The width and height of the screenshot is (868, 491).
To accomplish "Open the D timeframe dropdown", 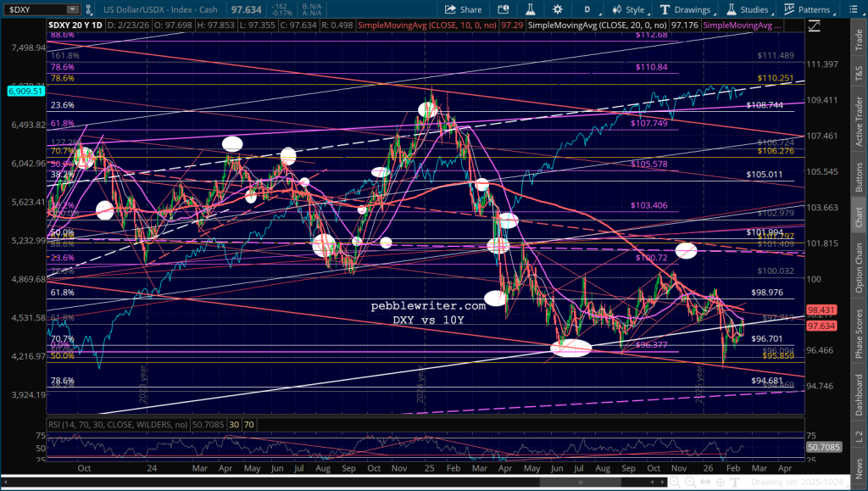I will 588,9.
